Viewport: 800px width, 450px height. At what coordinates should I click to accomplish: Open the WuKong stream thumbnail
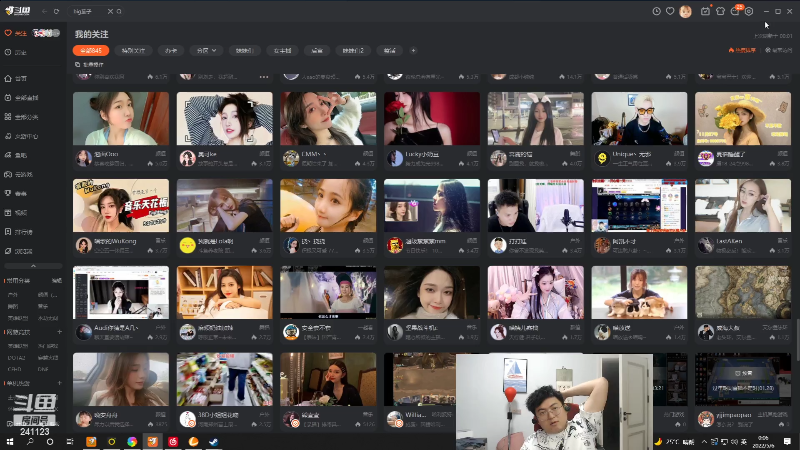click(121, 205)
